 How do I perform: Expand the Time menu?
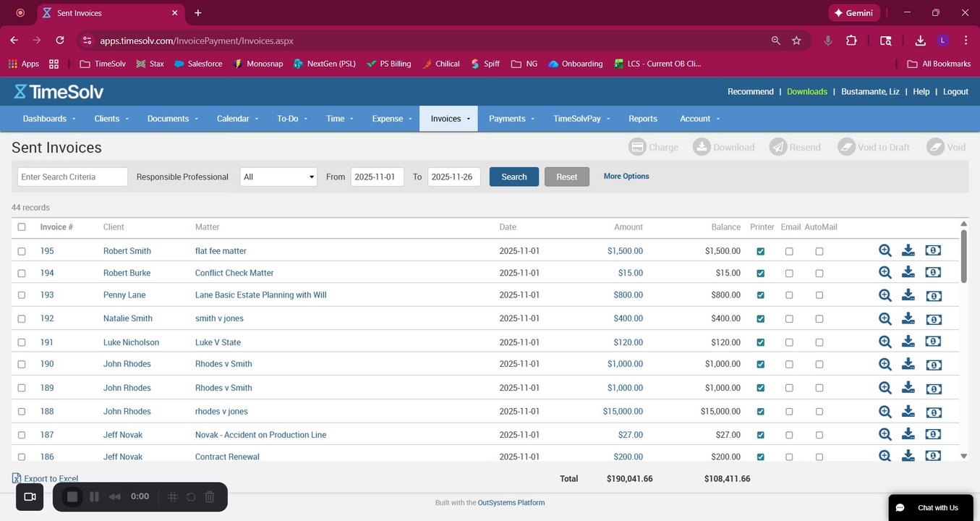340,119
